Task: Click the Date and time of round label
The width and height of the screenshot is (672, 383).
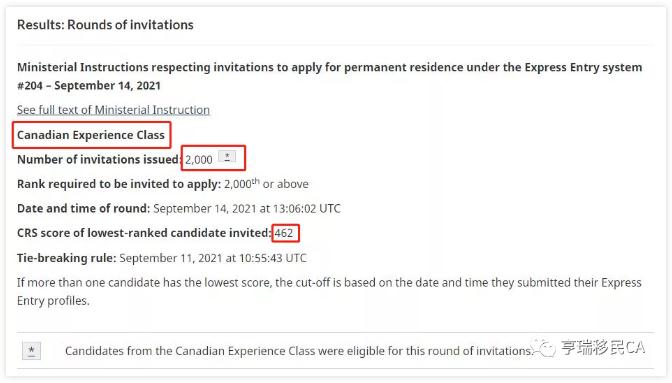Action: tap(84, 209)
